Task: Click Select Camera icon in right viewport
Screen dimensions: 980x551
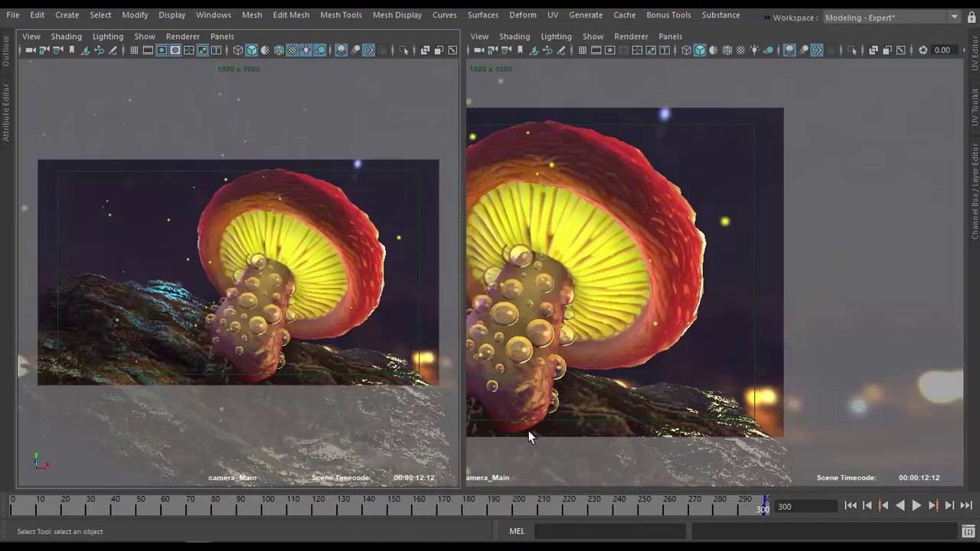Action: coord(479,50)
